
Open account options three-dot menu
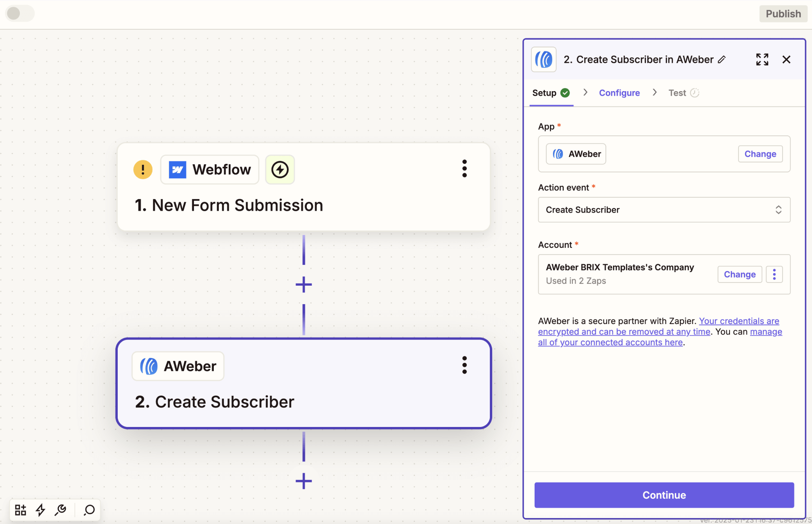(774, 274)
